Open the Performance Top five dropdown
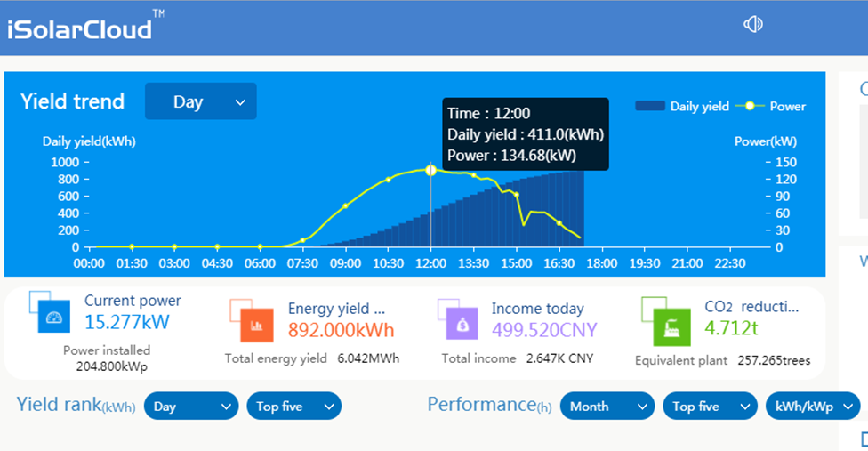 (x=711, y=407)
